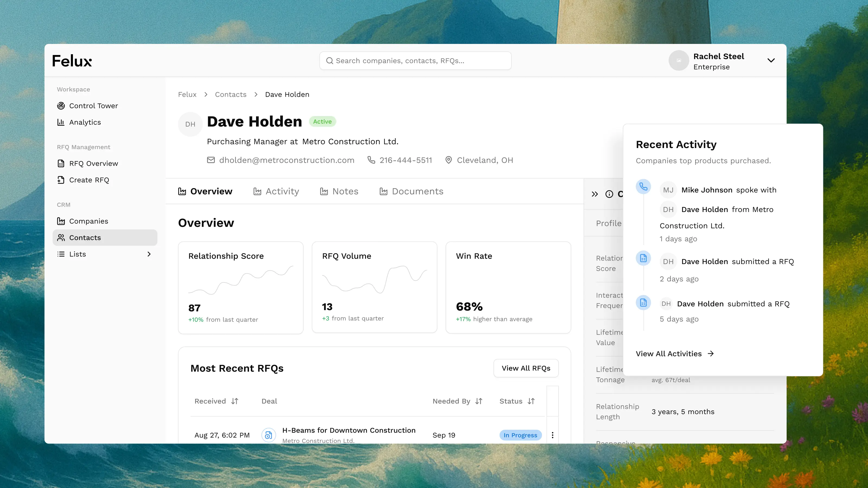Click the email envelope icon
Viewport: 868px width, 488px height.
(x=211, y=160)
